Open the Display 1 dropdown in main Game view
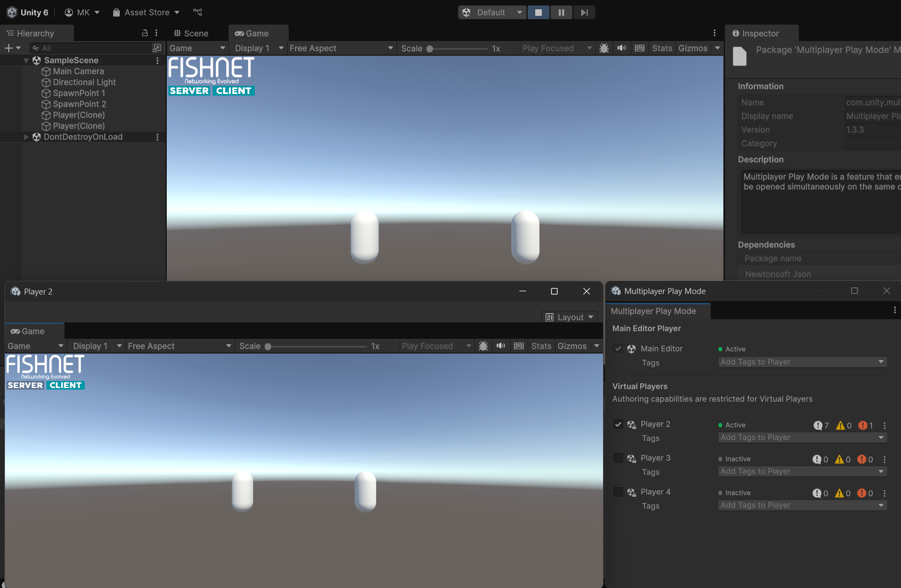 tap(259, 48)
